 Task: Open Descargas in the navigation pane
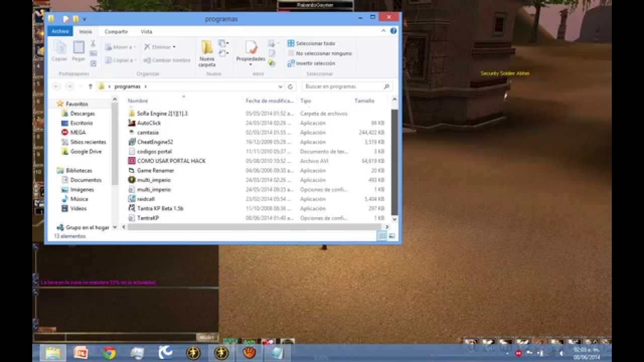click(82, 114)
